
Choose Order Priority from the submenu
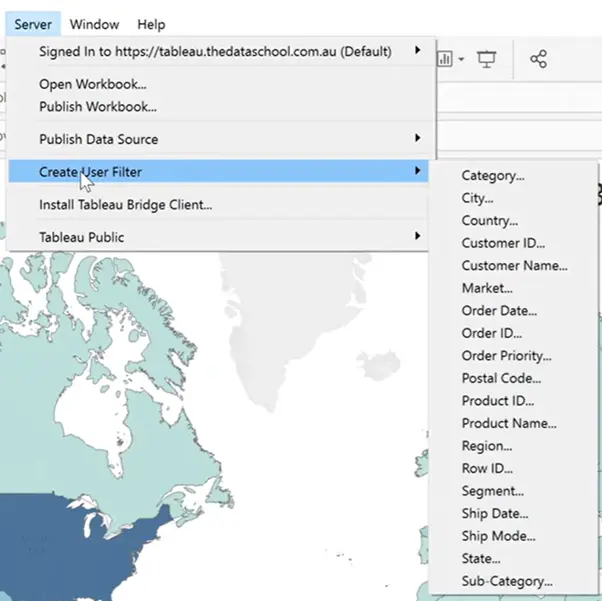click(x=506, y=356)
